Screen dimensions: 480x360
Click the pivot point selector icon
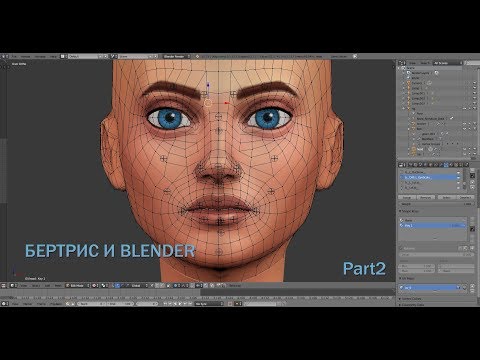coord(104,286)
